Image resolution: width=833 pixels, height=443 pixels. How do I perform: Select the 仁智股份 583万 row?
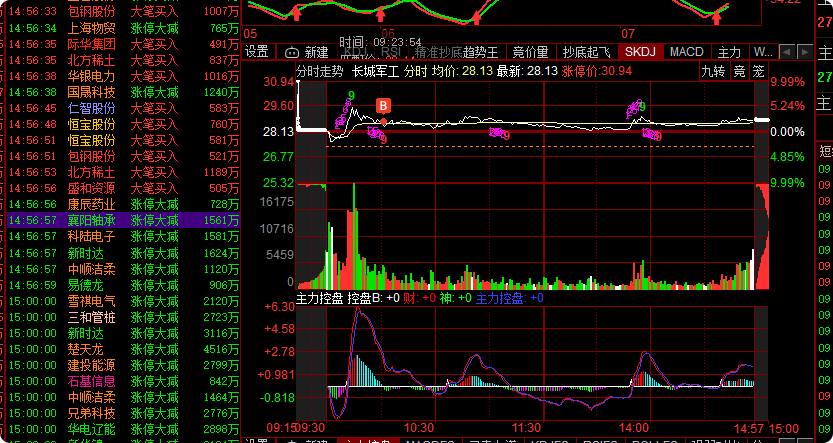click(x=123, y=108)
